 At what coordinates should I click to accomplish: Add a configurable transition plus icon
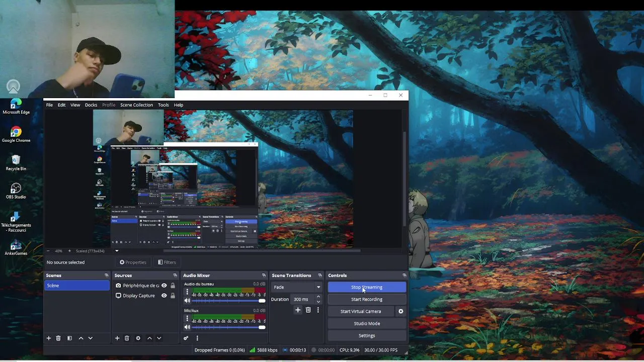(x=298, y=310)
